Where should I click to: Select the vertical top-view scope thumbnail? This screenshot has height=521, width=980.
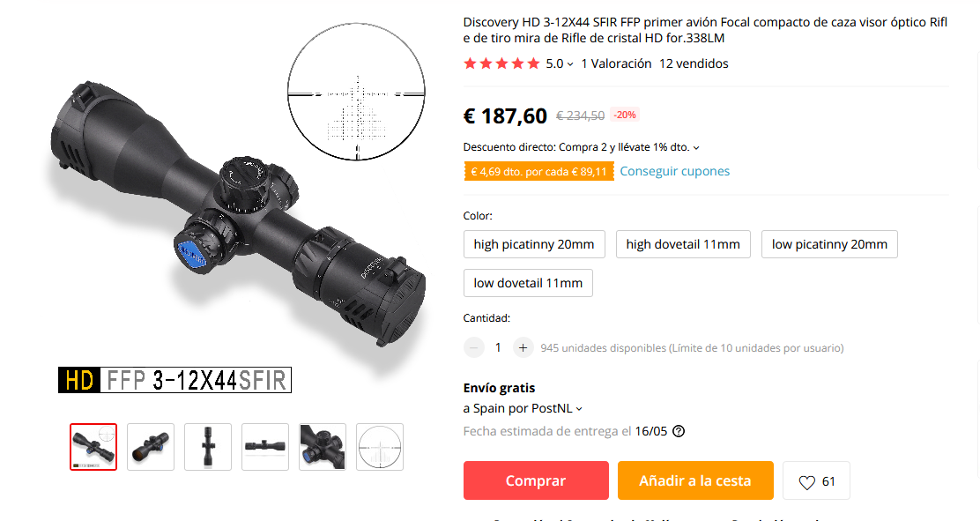pyautogui.click(x=208, y=447)
